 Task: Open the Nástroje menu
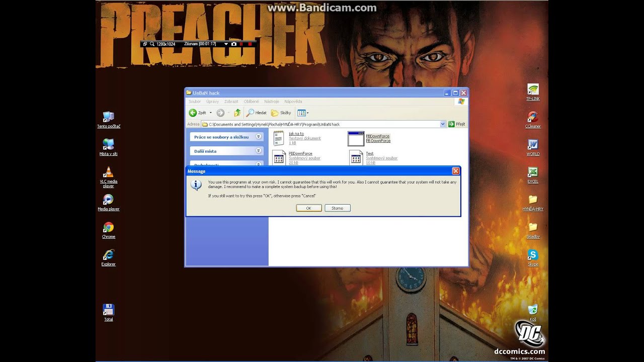[272, 102]
